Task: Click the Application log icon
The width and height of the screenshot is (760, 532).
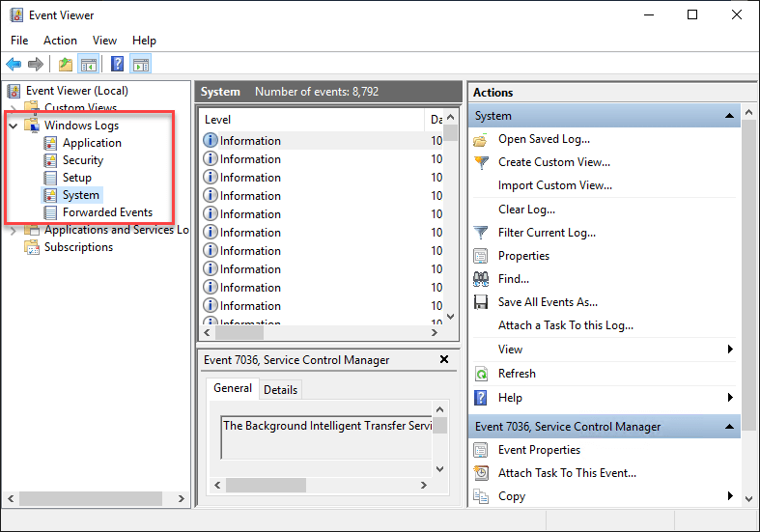Action: coord(50,143)
